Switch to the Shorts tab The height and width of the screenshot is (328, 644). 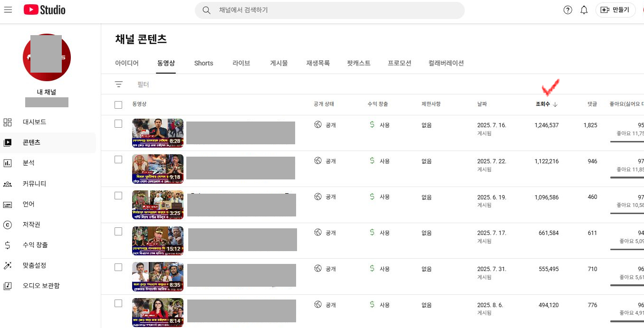click(203, 63)
